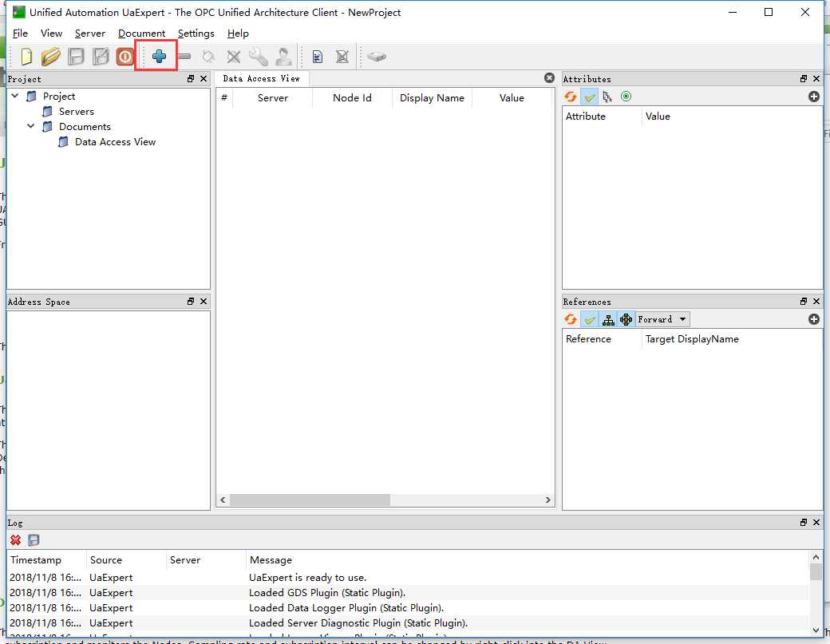Click the Change User person icon
830x644 pixels.
(283, 56)
